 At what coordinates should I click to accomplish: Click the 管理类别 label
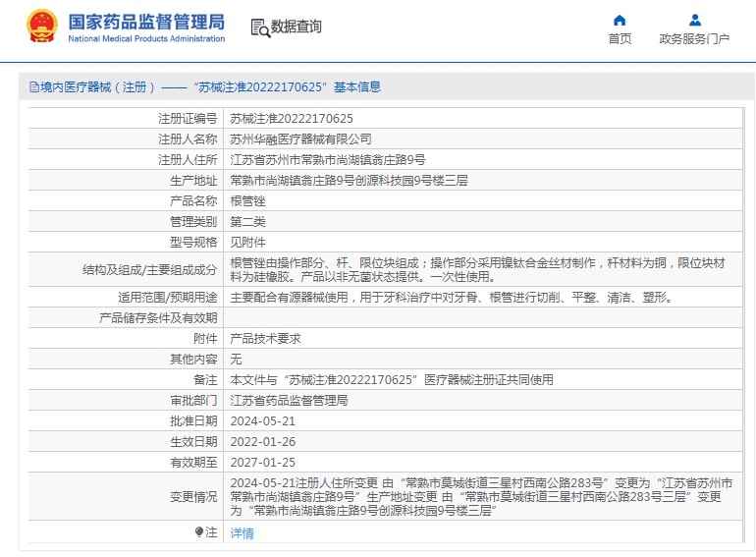point(193,222)
